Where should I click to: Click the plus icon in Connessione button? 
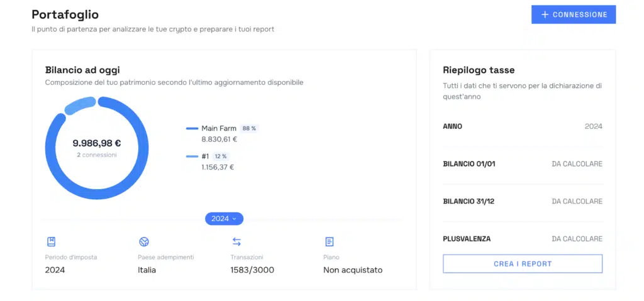[545, 14]
